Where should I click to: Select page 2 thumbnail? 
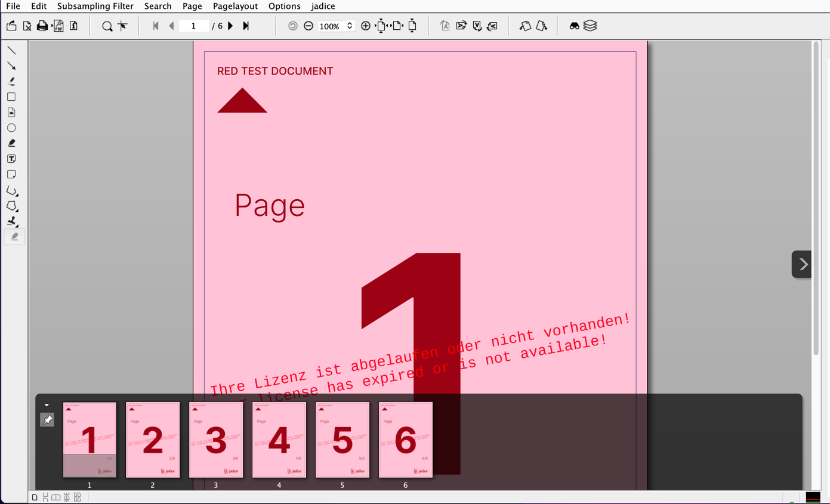point(153,440)
